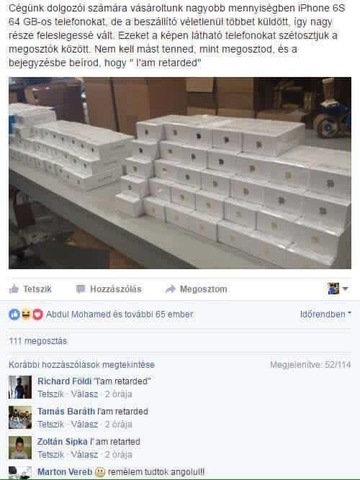Viewport: 360px width, 480px height.
Task: Expand the Időrendben sorting dropdown
Action: 326,314
